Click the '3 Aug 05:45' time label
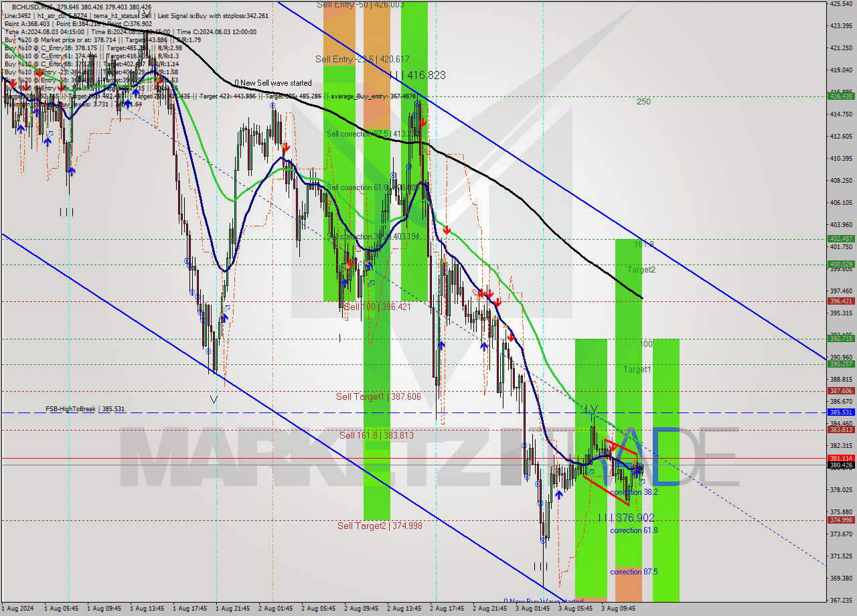This screenshot has width=857, height=616. click(574, 609)
